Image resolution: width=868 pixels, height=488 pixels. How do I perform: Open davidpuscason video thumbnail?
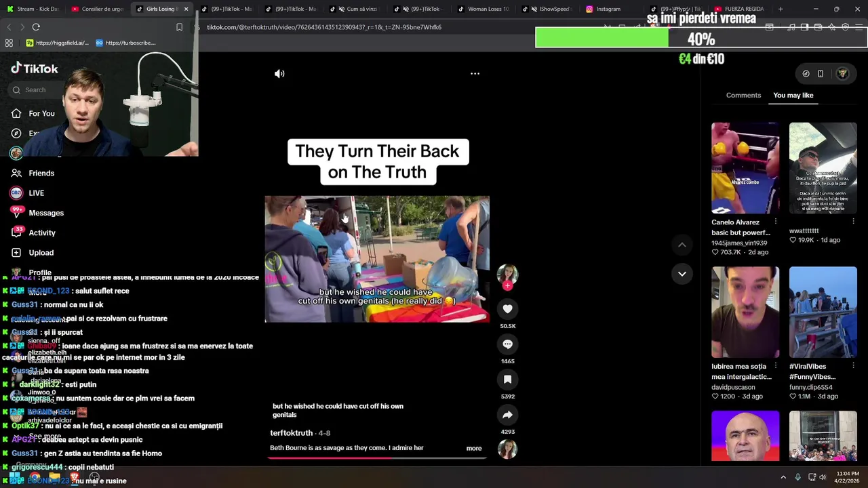[x=745, y=312]
